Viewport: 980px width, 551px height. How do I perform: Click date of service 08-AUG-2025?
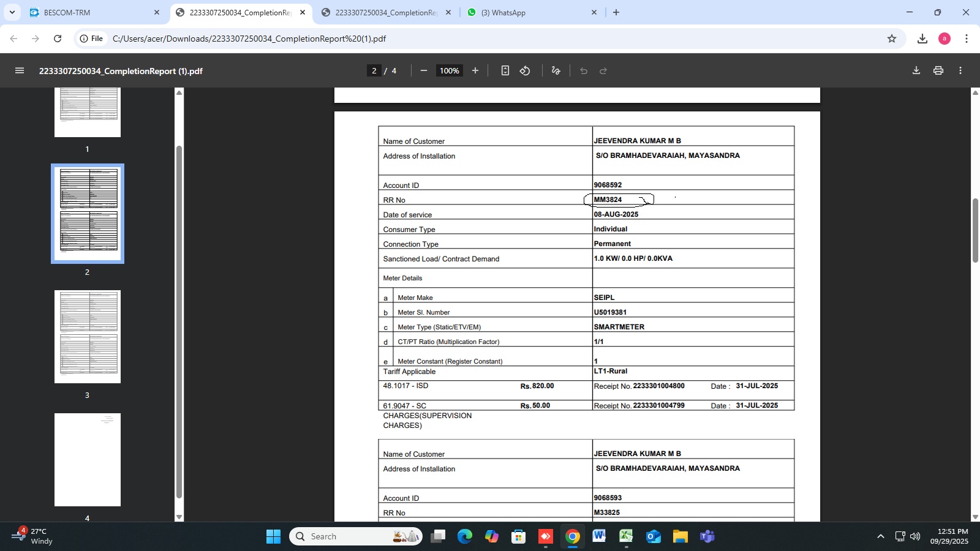[616, 214]
